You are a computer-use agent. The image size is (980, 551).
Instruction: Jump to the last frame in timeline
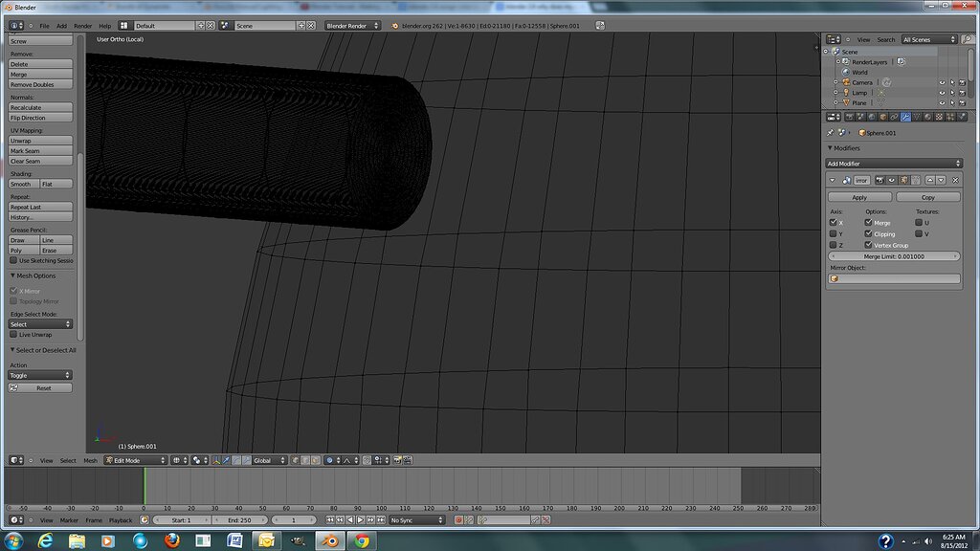point(381,519)
